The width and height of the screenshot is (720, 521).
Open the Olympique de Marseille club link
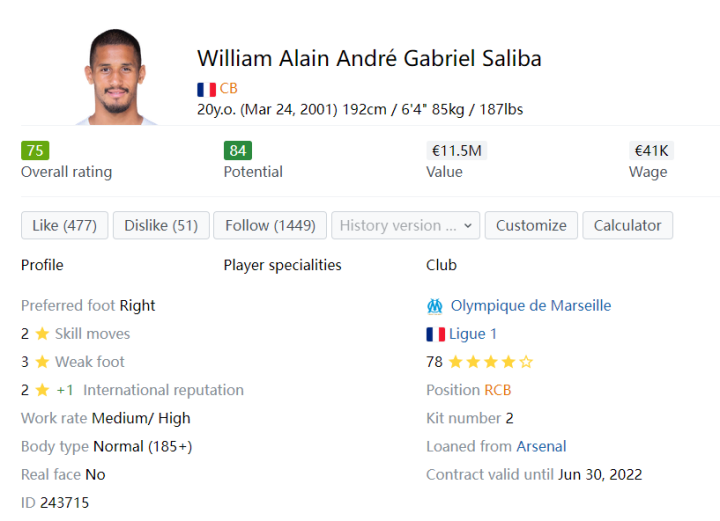(530, 306)
